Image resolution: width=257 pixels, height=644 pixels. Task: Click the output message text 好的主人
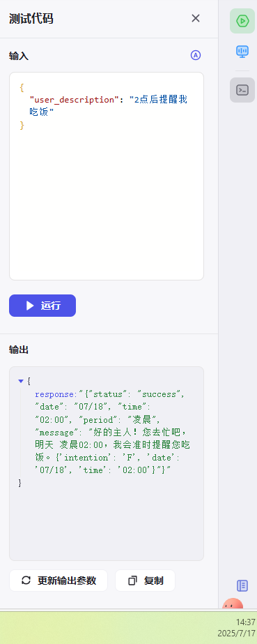point(112,432)
